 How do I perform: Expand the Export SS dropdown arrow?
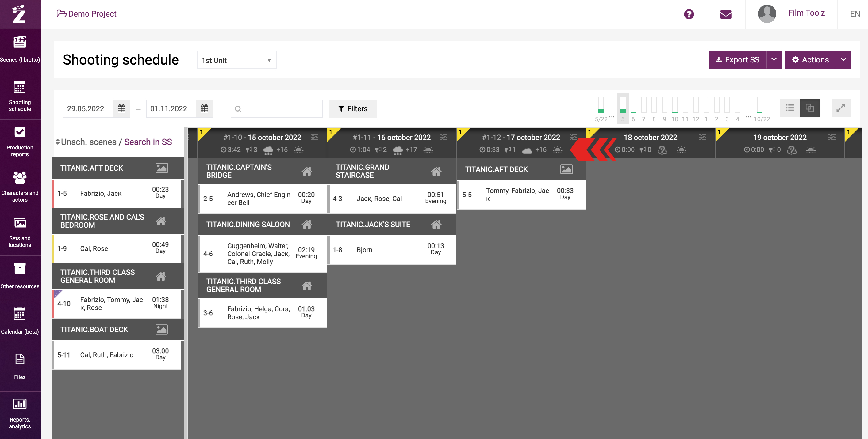774,60
